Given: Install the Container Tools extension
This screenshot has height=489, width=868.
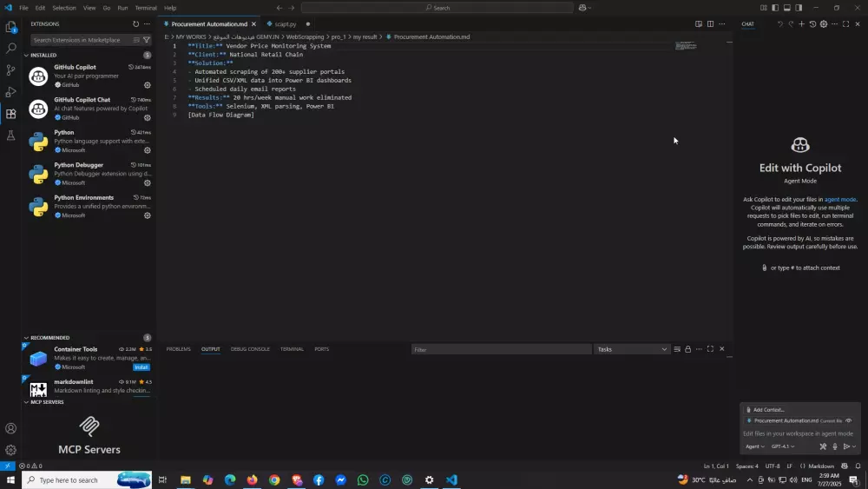Looking at the screenshot, I should 141,367.
